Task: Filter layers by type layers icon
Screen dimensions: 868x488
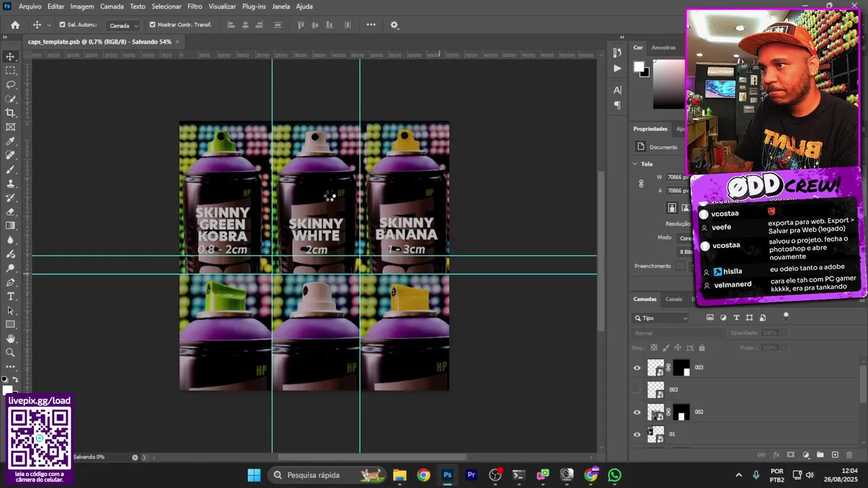Action: [736, 318]
